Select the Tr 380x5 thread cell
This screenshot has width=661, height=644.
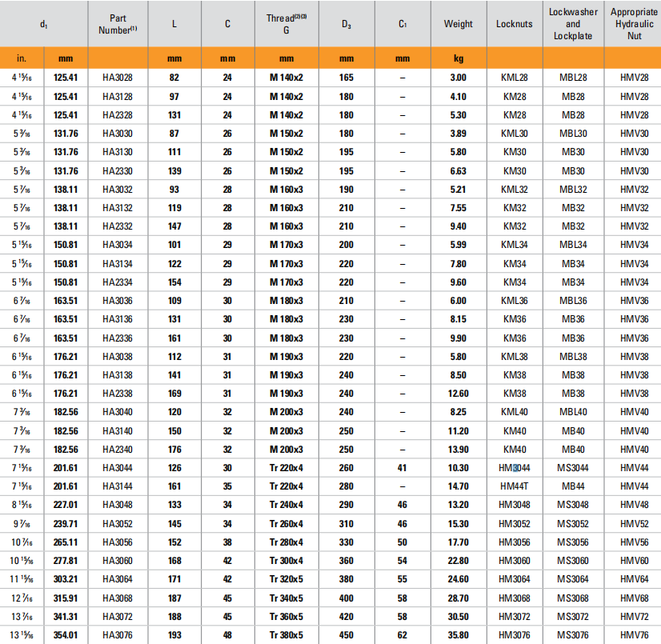click(286, 634)
